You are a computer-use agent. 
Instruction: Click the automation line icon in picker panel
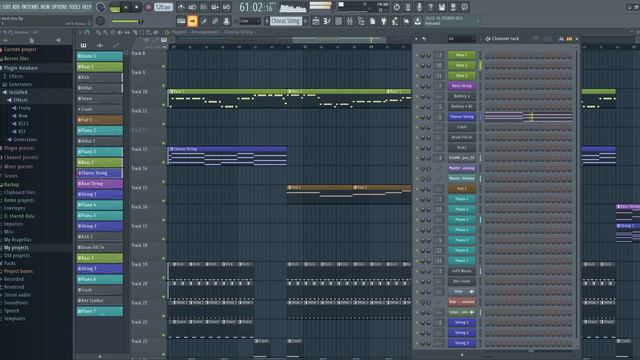coord(116,45)
